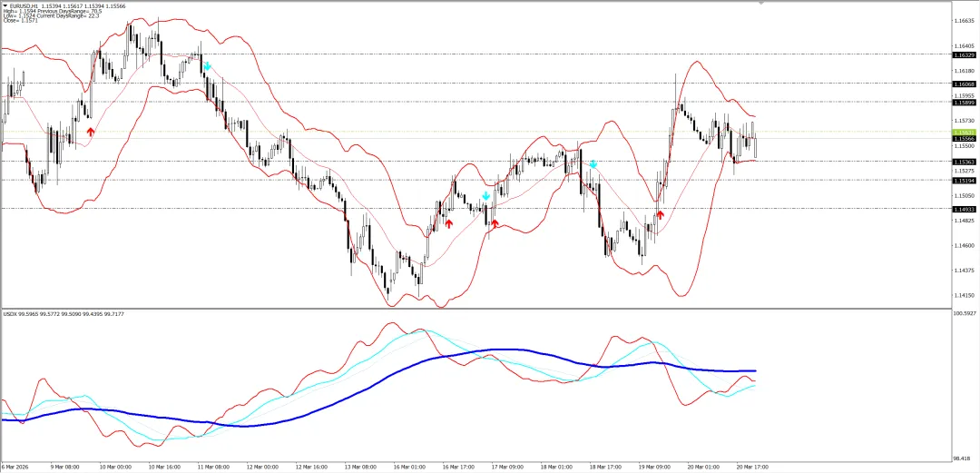
Task: Click the EURUSD,H1 symbol title text
Action: click(23, 5)
